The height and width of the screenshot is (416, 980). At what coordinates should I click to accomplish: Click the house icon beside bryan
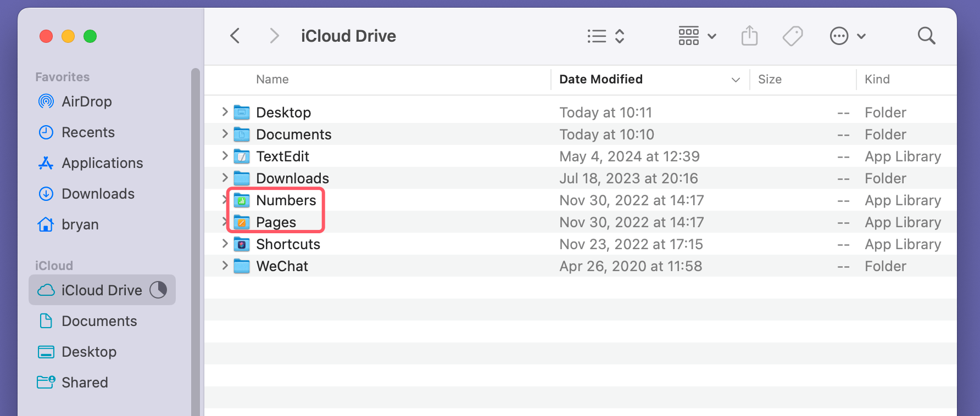tap(46, 224)
